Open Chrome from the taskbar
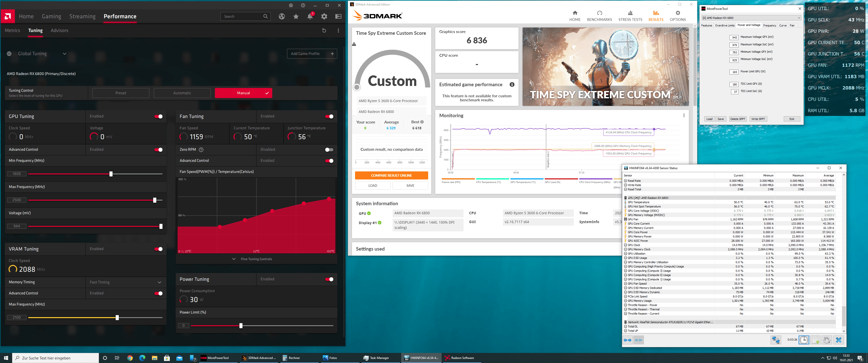Viewport: 868px width, 363px height. 130,358
